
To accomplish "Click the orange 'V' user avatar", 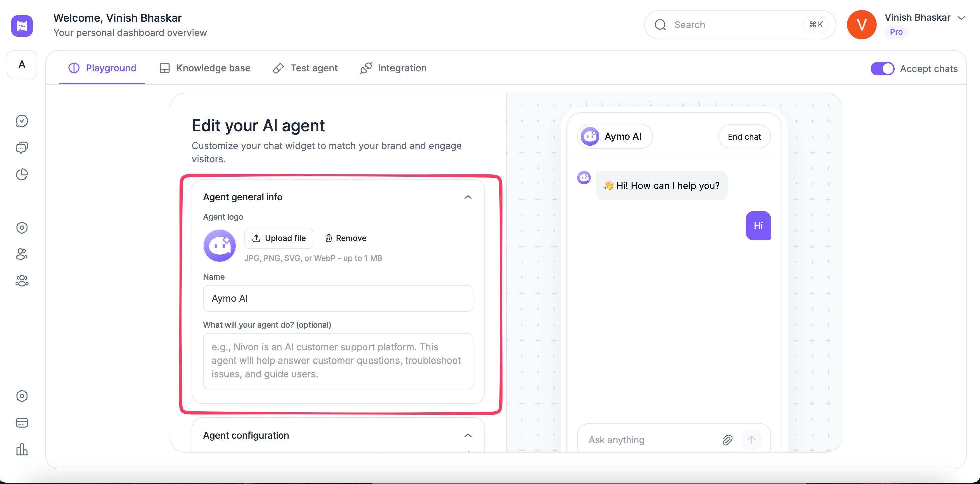I will coord(861,25).
